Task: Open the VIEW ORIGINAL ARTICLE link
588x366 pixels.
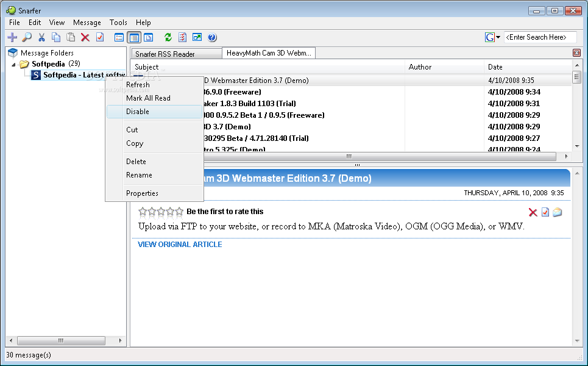Action: 180,245
